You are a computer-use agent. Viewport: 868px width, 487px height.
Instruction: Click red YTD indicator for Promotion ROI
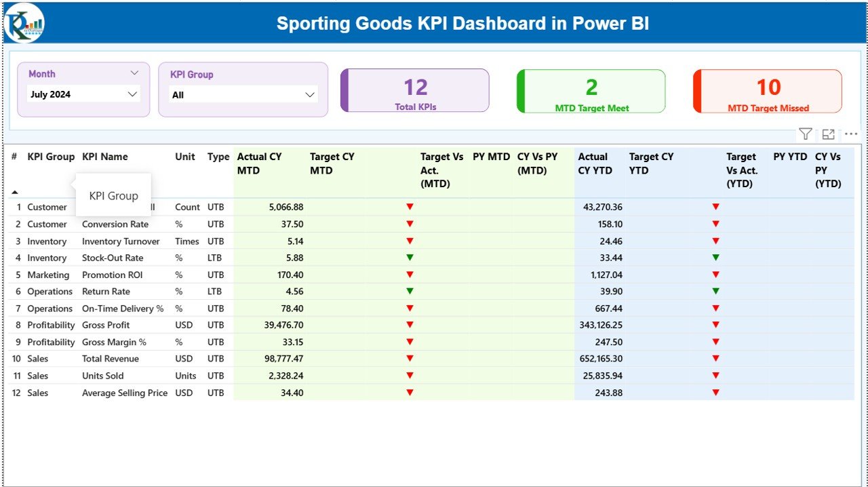pos(716,274)
